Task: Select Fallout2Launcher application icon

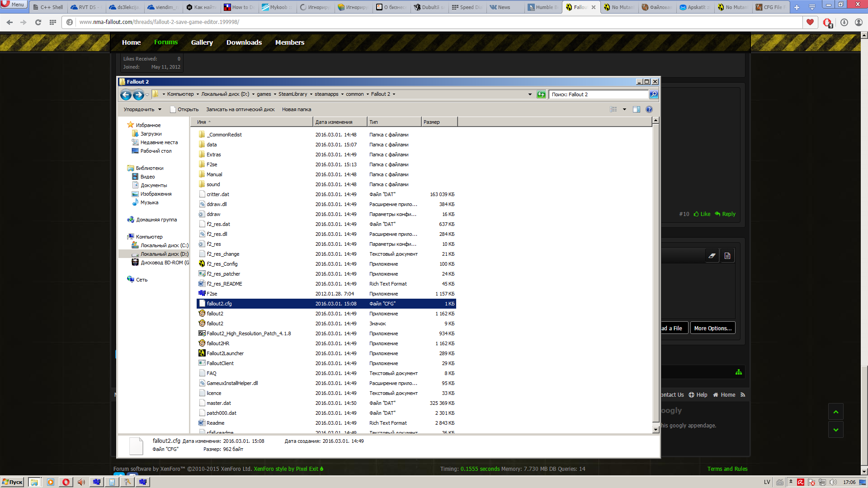Action: 202,353
